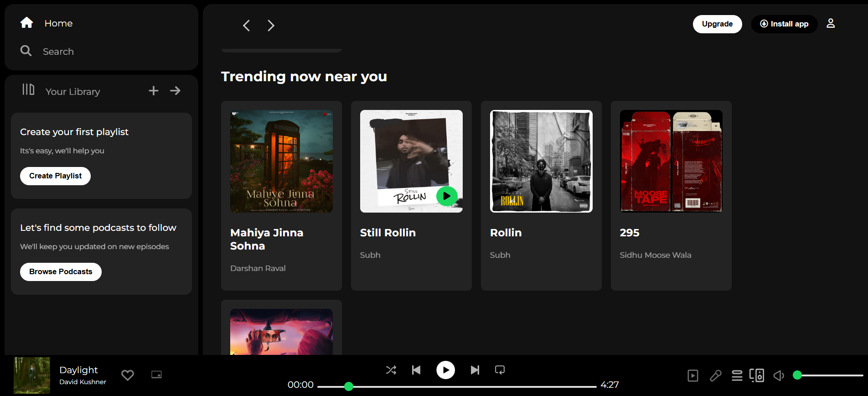Open the Daylight now-playing cover art
This screenshot has width=868, height=396.
tap(32, 375)
